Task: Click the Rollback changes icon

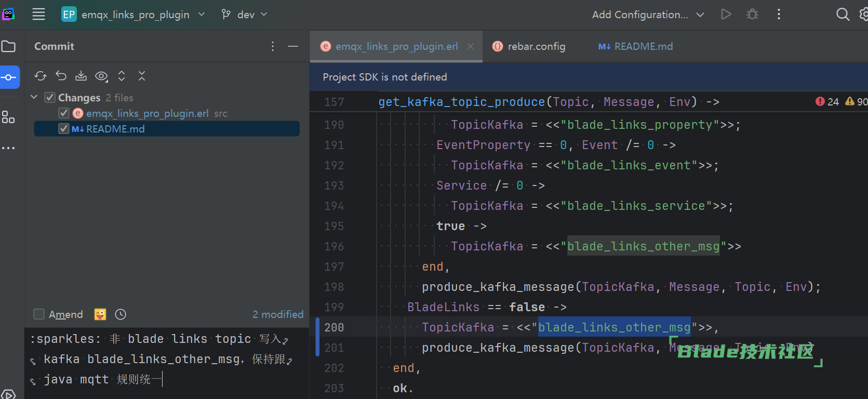Action: click(x=61, y=76)
